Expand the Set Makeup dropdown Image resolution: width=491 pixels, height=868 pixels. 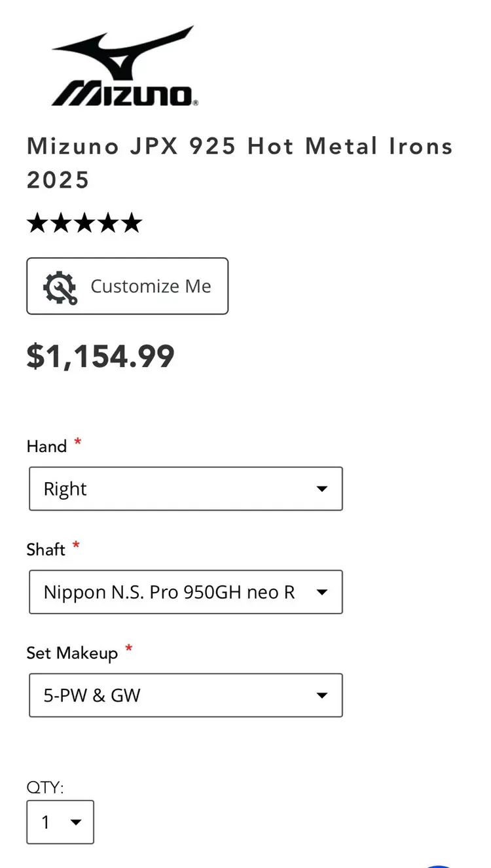tap(186, 695)
